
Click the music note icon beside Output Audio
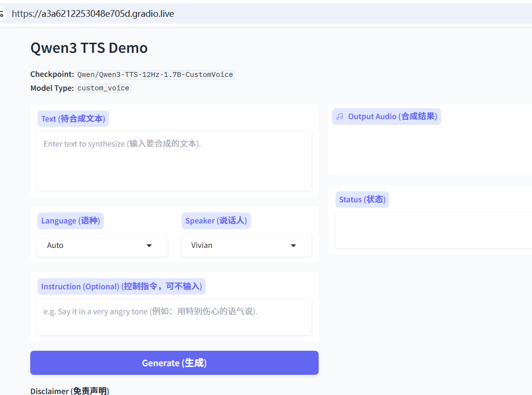point(340,116)
